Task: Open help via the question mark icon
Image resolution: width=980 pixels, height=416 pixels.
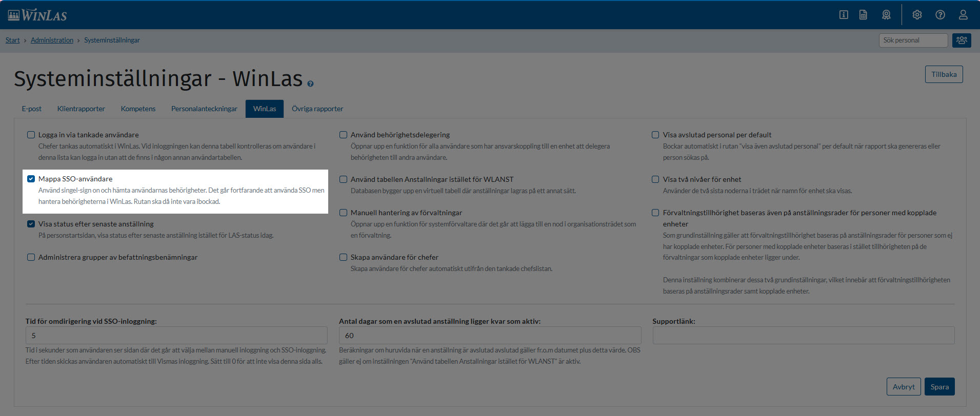Action: coord(940,15)
